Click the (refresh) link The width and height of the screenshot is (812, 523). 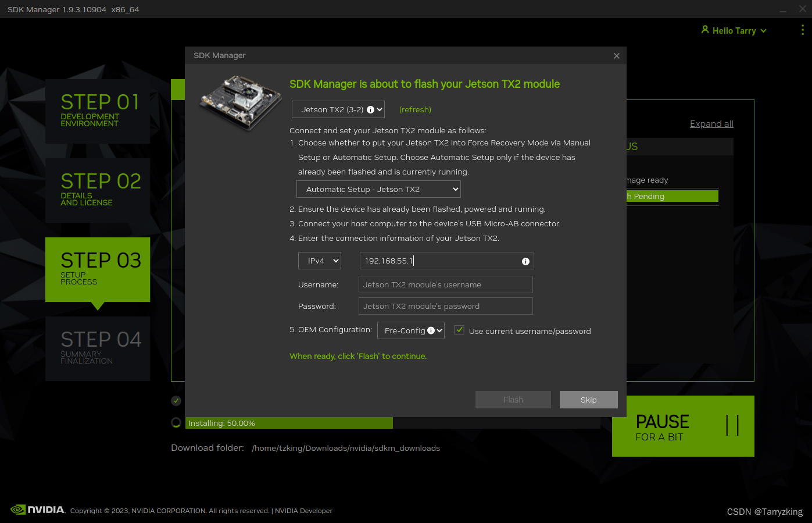(415, 109)
